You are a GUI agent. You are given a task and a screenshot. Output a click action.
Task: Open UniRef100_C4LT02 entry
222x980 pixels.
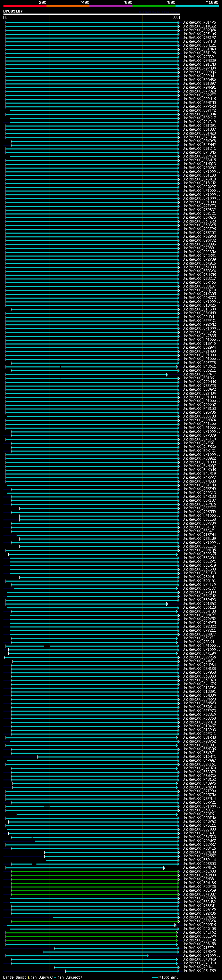[x=199, y=933]
